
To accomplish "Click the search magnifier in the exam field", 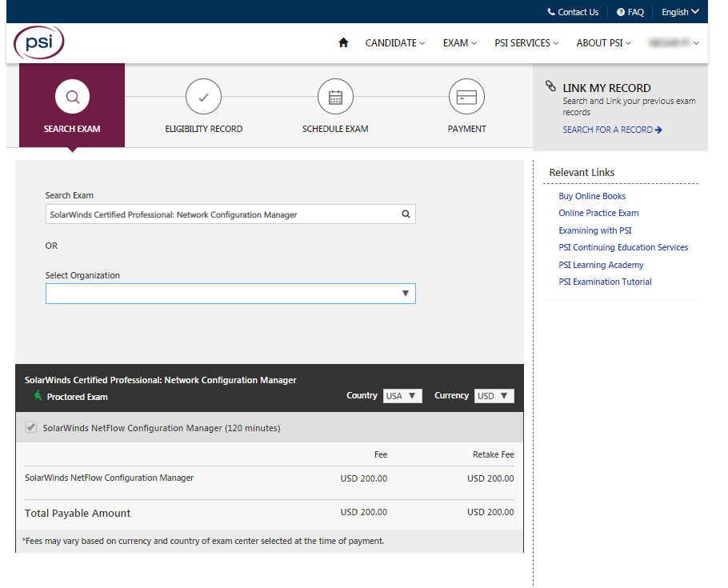I will (406, 214).
